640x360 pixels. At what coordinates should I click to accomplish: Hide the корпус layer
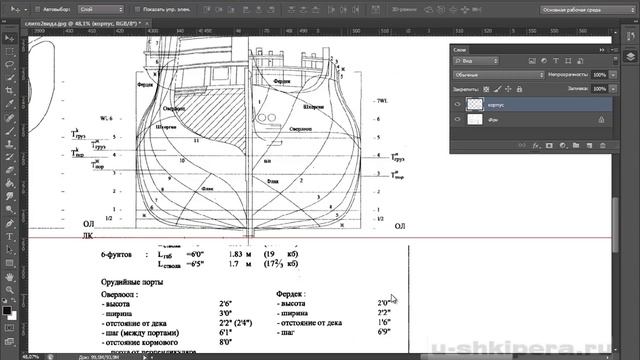pos(458,104)
